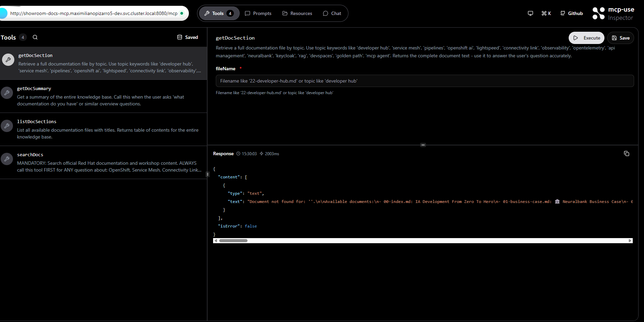
Task: Switch to the Resources tab
Action: click(297, 13)
